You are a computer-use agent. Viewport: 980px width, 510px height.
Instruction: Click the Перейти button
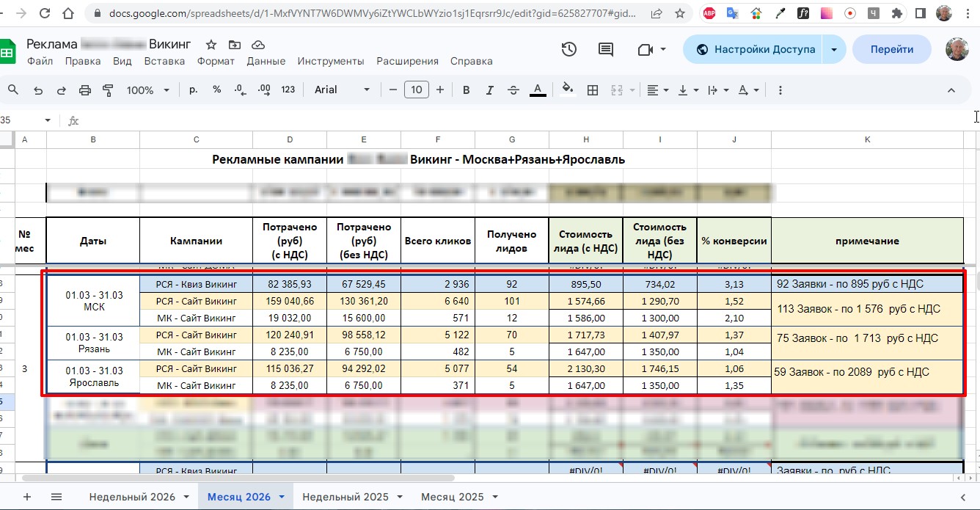click(891, 49)
